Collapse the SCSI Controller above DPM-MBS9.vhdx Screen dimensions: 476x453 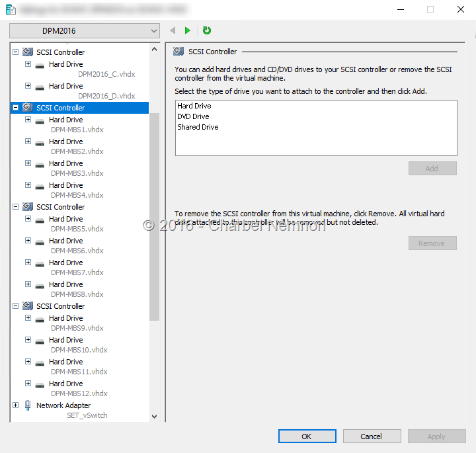(15, 306)
